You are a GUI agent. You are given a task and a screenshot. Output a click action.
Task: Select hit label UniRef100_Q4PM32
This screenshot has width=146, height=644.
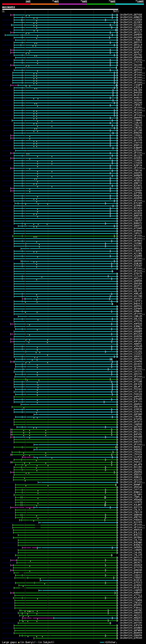coord(131,397)
